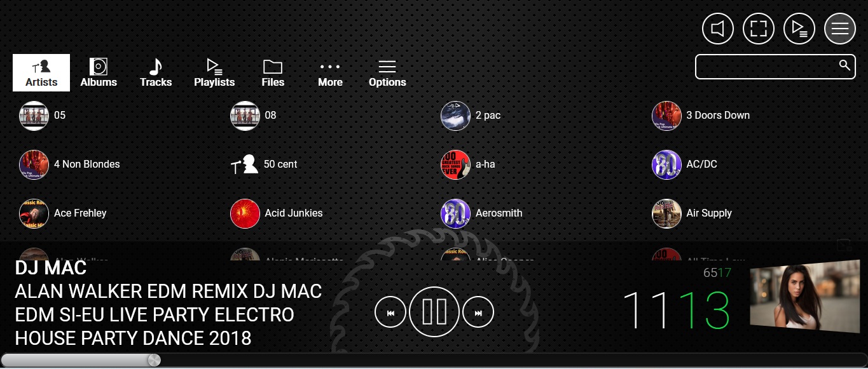Click the total duration 65:17
868x369 pixels.
coord(717,273)
